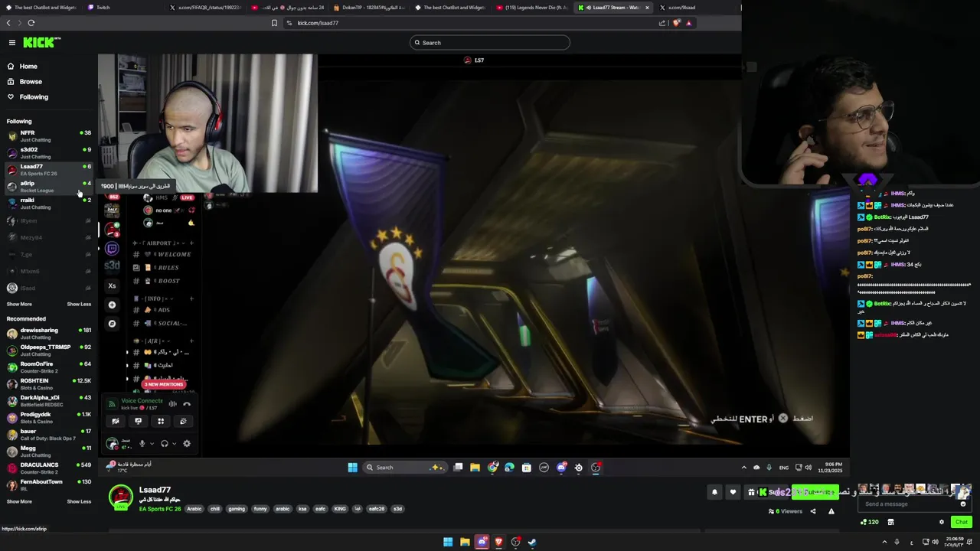The image size is (980, 551).
Task: Open the Kick sidebar hamburger menu
Action: (11, 43)
